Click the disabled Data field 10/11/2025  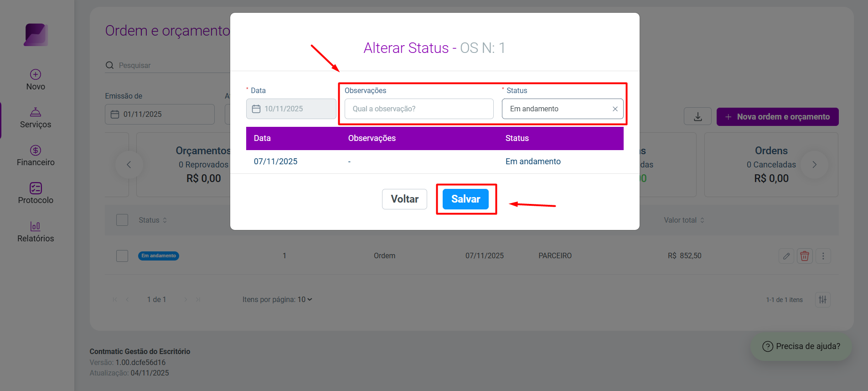[291, 109]
